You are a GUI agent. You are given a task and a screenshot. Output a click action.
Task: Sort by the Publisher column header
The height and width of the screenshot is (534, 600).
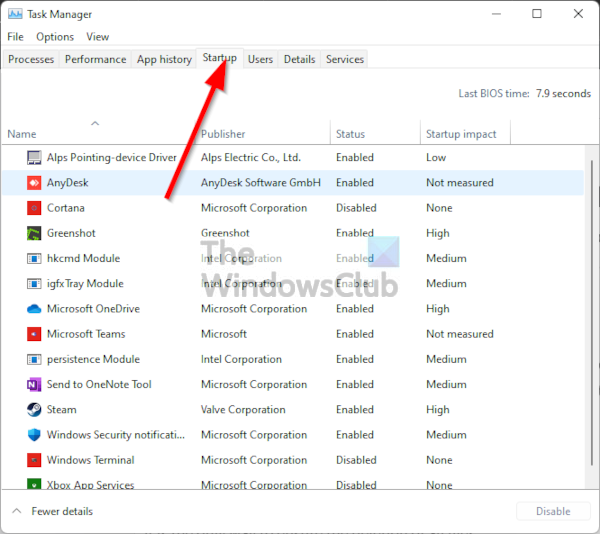click(x=223, y=134)
